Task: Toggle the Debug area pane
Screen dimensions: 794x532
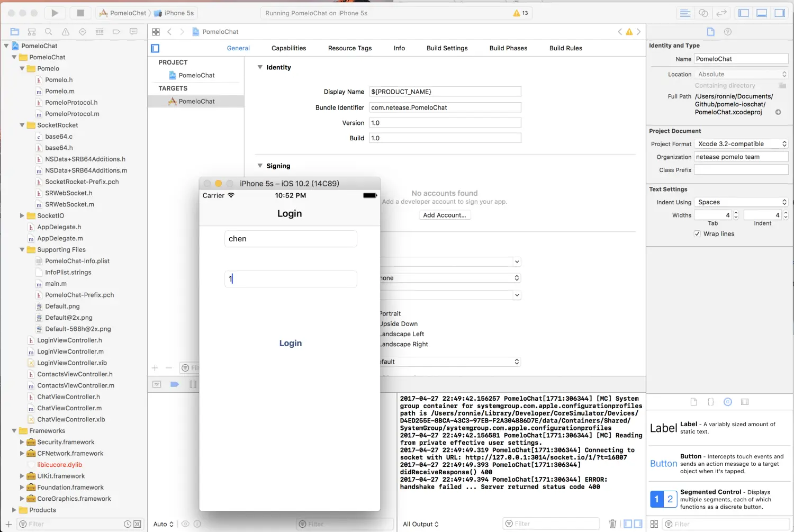Action: pos(762,13)
